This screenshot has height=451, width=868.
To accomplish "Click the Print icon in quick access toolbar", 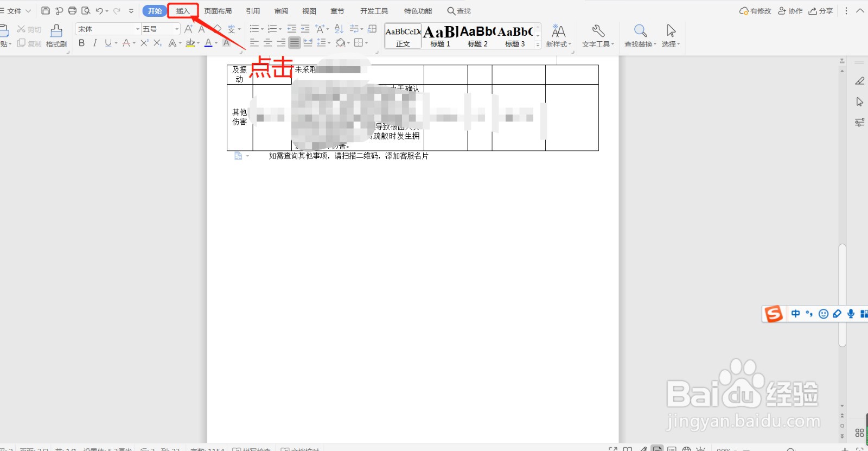I will click(x=72, y=11).
